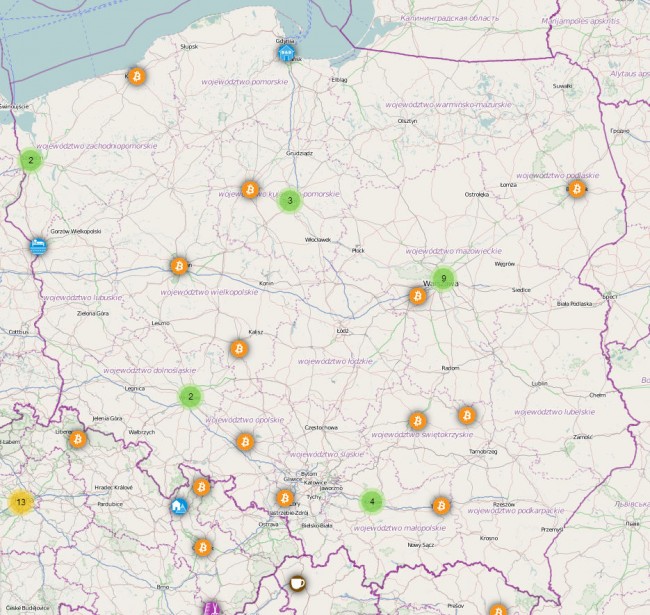Viewport: 650px width, 615px height.
Task: Open the eastern Bitcoin marker in województwo świętokrzyskie
Action: [467, 415]
